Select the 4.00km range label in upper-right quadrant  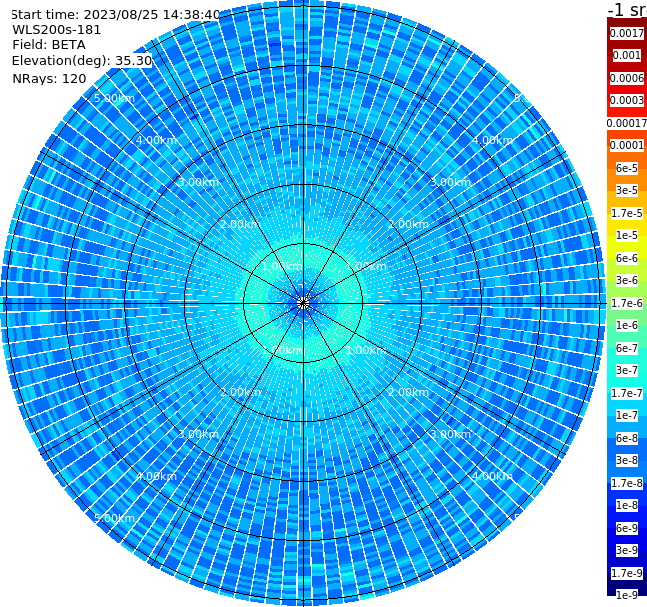coord(492,140)
